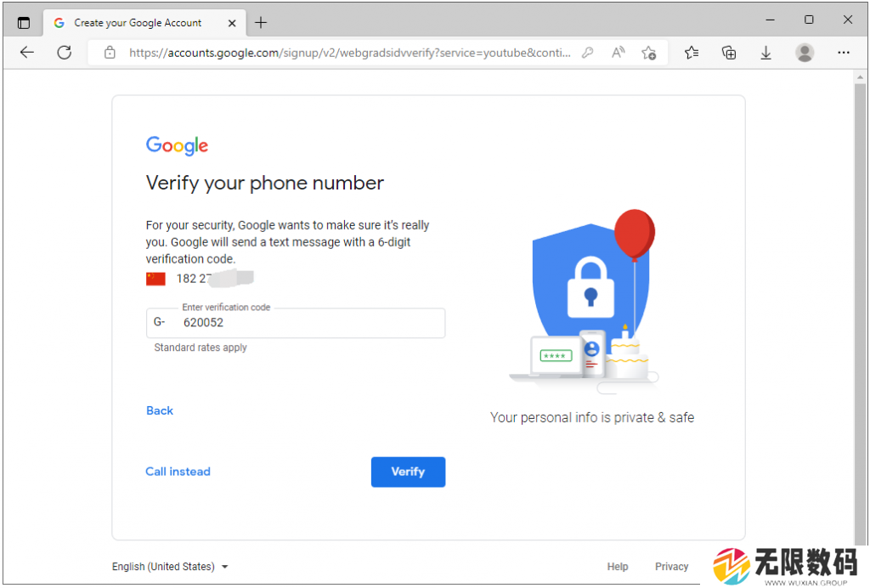
Task: Open a new tab with the plus button
Action: 261,23
